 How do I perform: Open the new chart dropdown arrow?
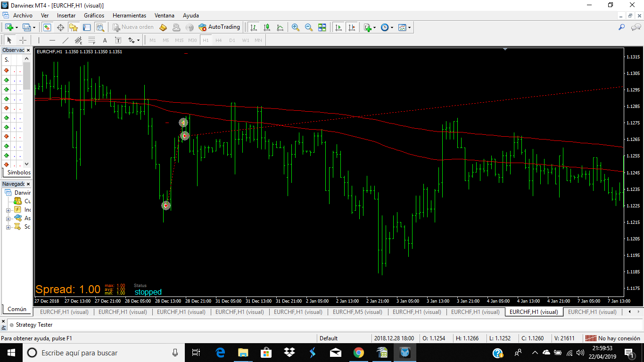coord(17,27)
